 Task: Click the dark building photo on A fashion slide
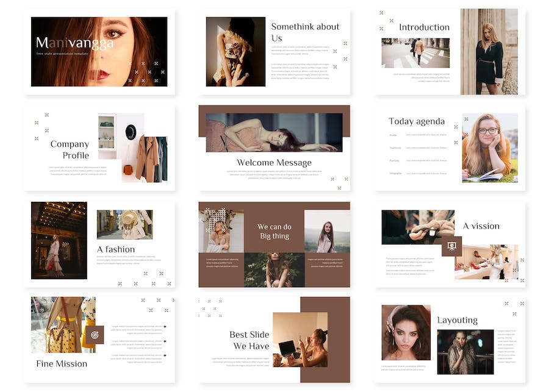[x=59, y=240]
